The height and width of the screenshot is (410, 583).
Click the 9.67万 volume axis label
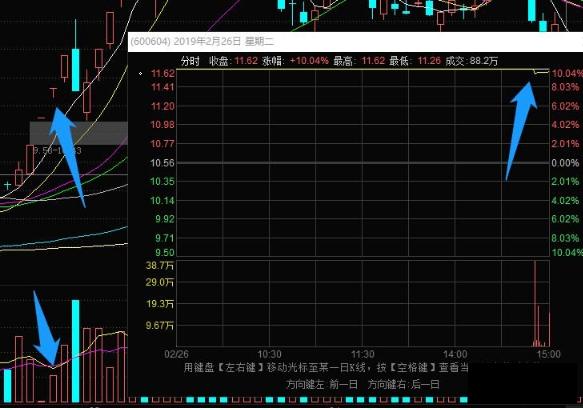(160, 326)
